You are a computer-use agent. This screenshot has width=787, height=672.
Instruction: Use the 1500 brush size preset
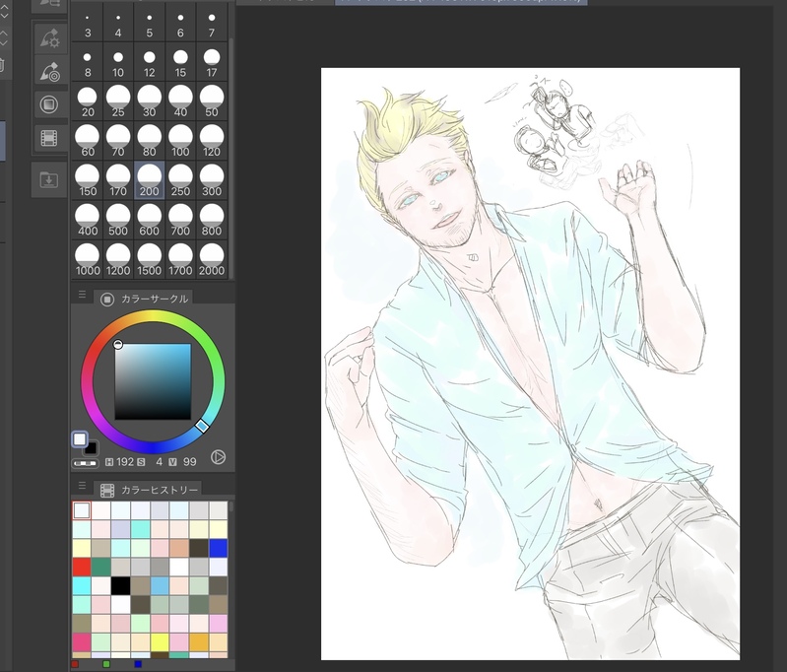click(149, 260)
